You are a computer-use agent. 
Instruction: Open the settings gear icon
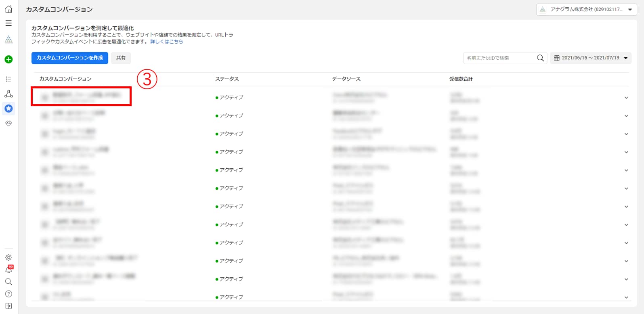8,257
